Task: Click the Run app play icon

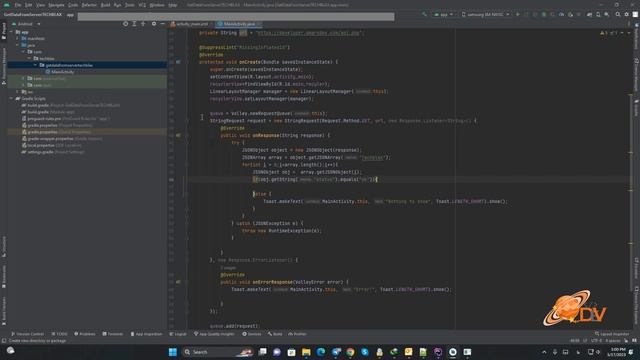Action: pos(518,14)
